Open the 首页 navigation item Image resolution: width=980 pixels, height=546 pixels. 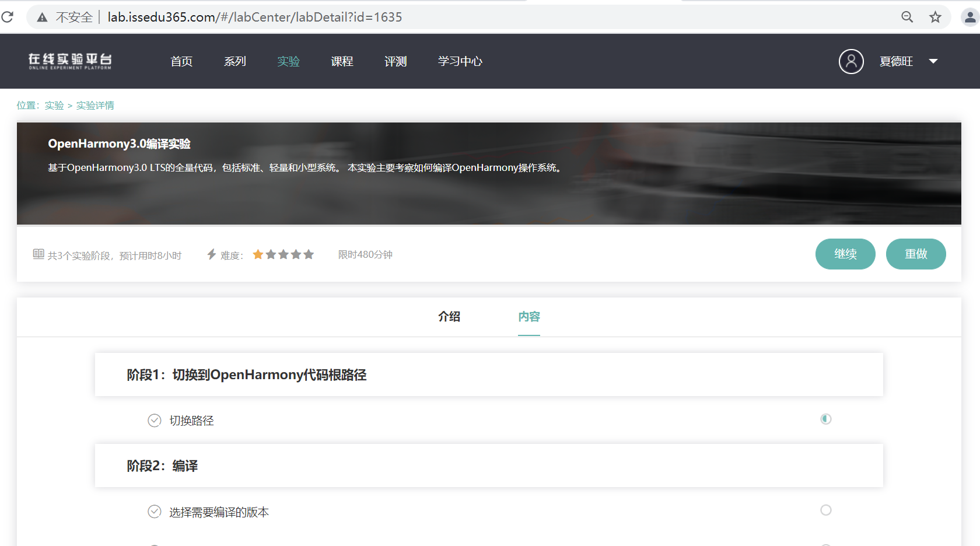(x=181, y=61)
